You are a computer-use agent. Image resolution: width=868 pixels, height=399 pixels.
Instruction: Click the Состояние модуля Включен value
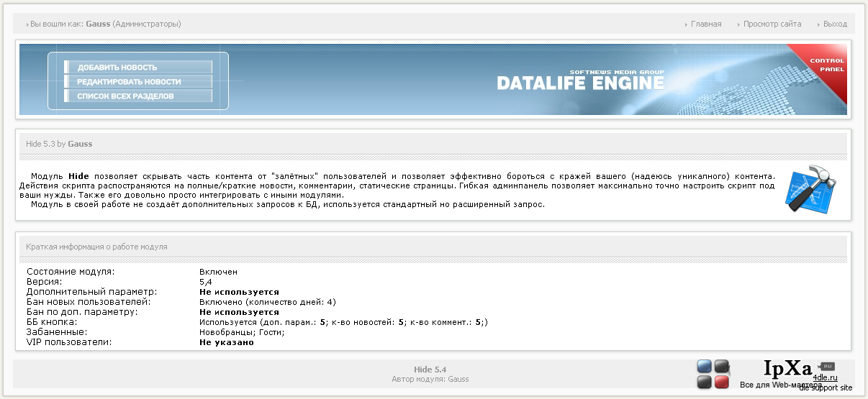tap(218, 272)
